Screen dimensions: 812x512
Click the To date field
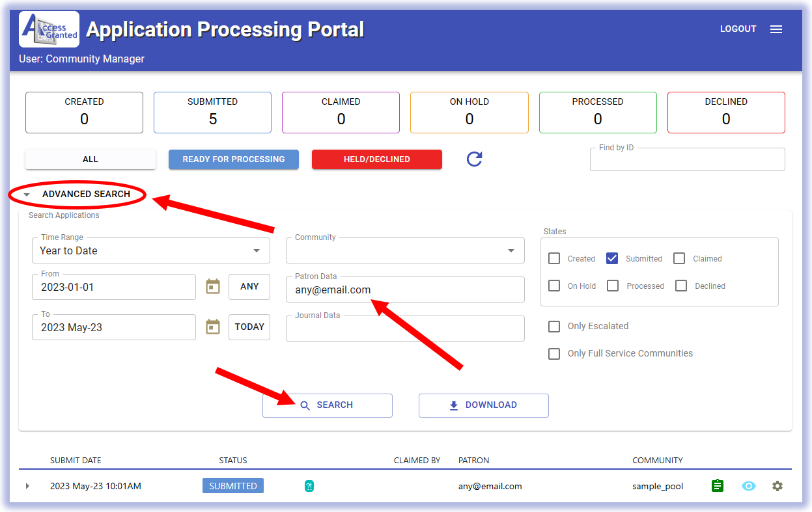114,327
